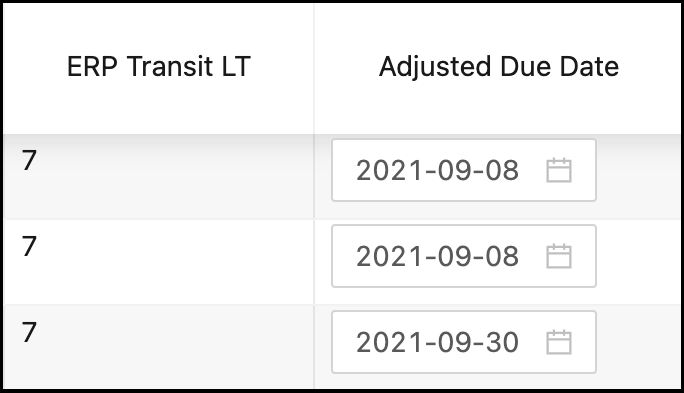Screen dimensions: 684x393
Task: Click the divider between the two column headers
Action: point(314,68)
